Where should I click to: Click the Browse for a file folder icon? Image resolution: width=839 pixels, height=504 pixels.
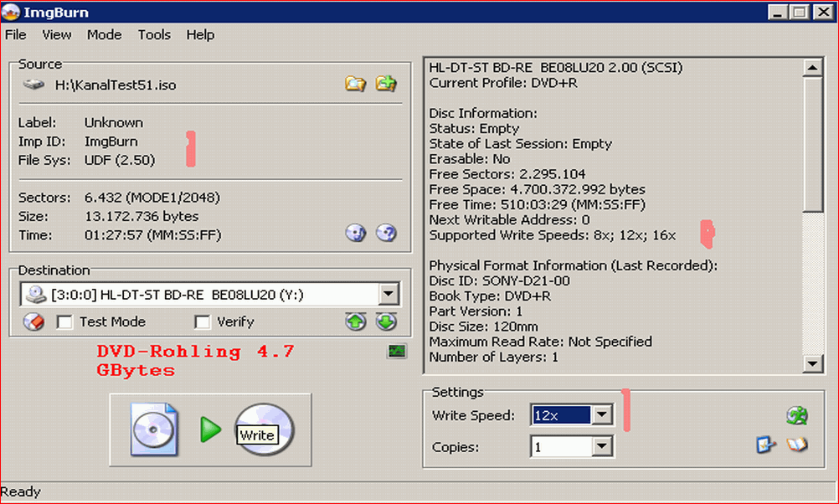[x=356, y=84]
